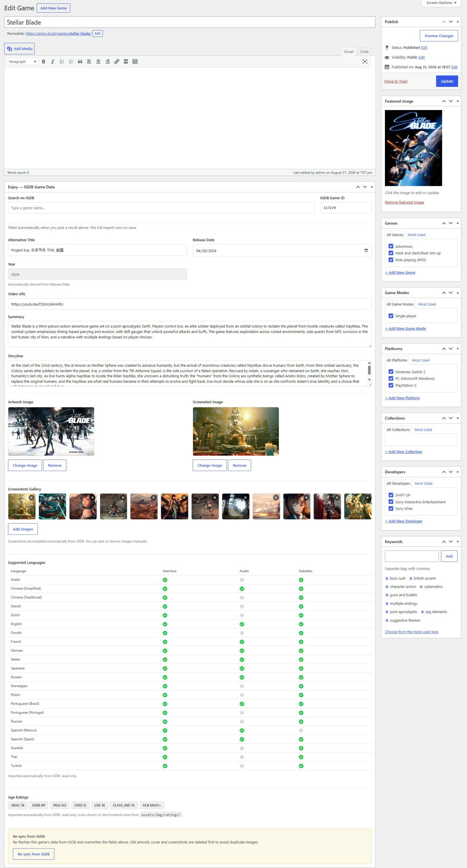The width and height of the screenshot is (467, 868).
Task: Remove the 'british accent' keyword tag
Action: [x=411, y=579]
